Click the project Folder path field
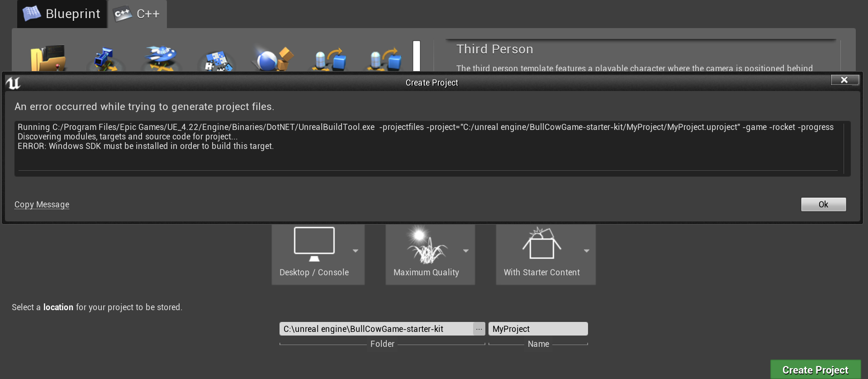 [x=376, y=329]
